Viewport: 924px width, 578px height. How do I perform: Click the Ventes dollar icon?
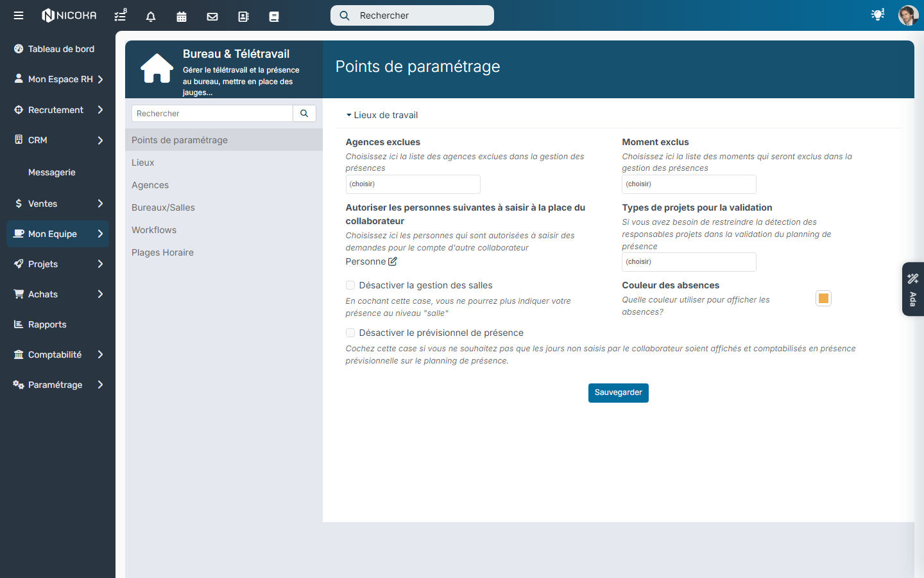pos(19,204)
